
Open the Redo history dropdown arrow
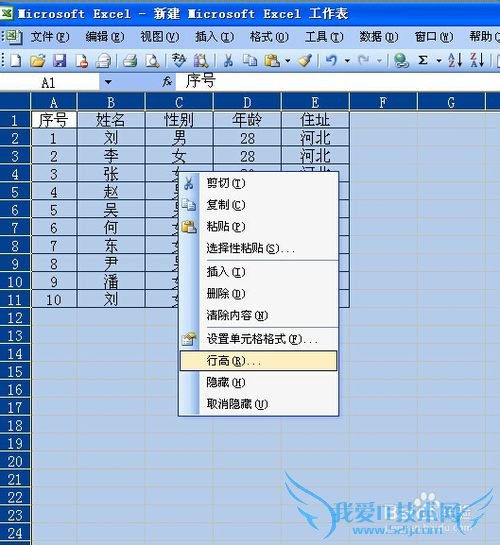click(379, 61)
